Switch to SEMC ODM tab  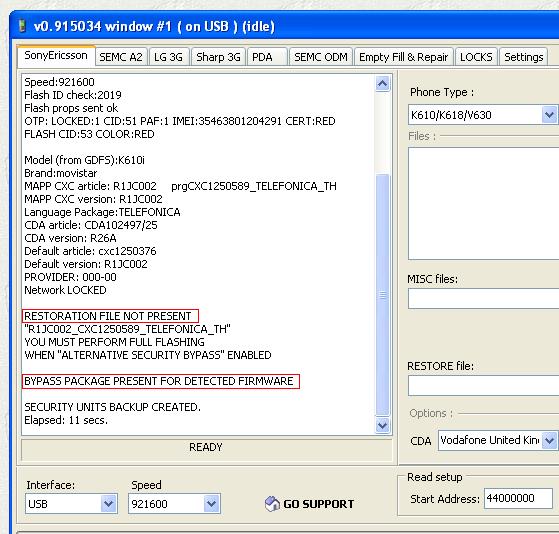tap(321, 57)
